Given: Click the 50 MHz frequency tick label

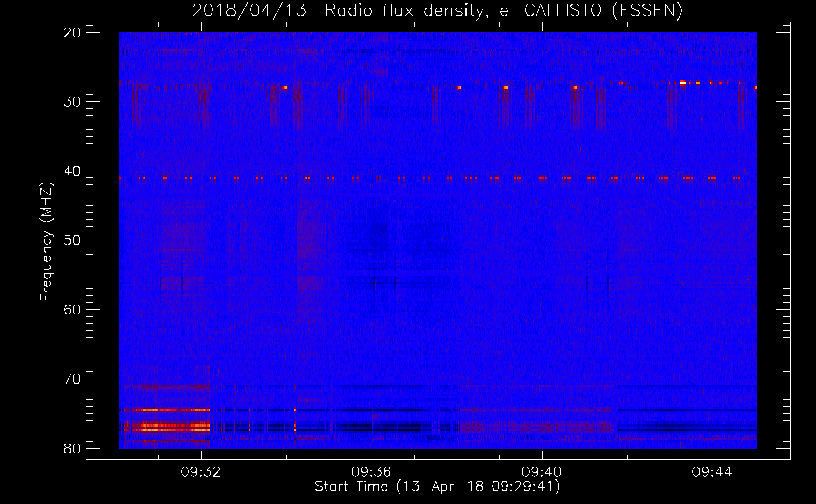Looking at the screenshot, I should coord(72,240).
